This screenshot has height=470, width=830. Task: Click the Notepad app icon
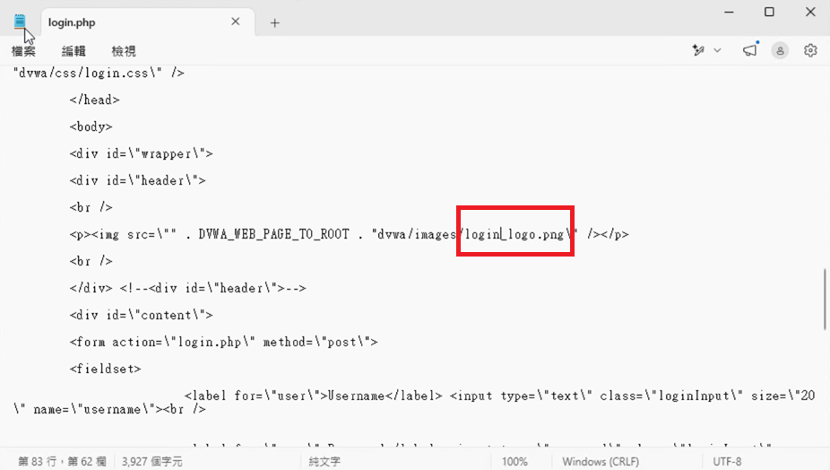click(x=20, y=22)
